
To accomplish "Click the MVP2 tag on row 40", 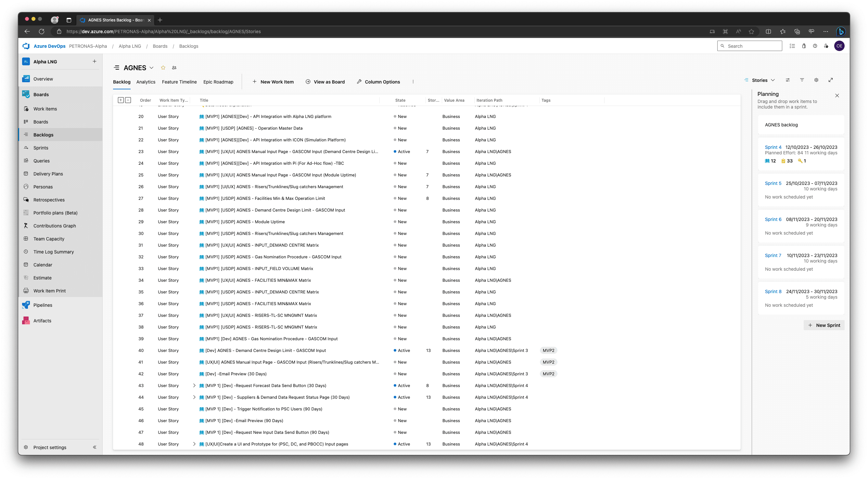I will (x=548, y=350).
